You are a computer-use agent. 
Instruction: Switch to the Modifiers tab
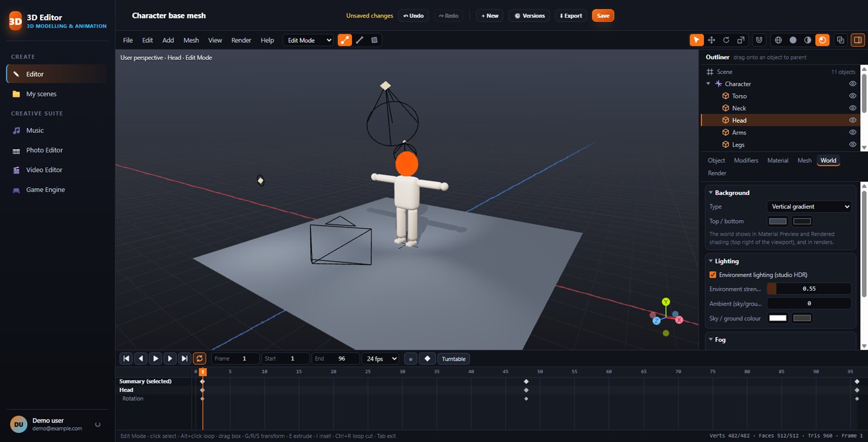(746, 161)
